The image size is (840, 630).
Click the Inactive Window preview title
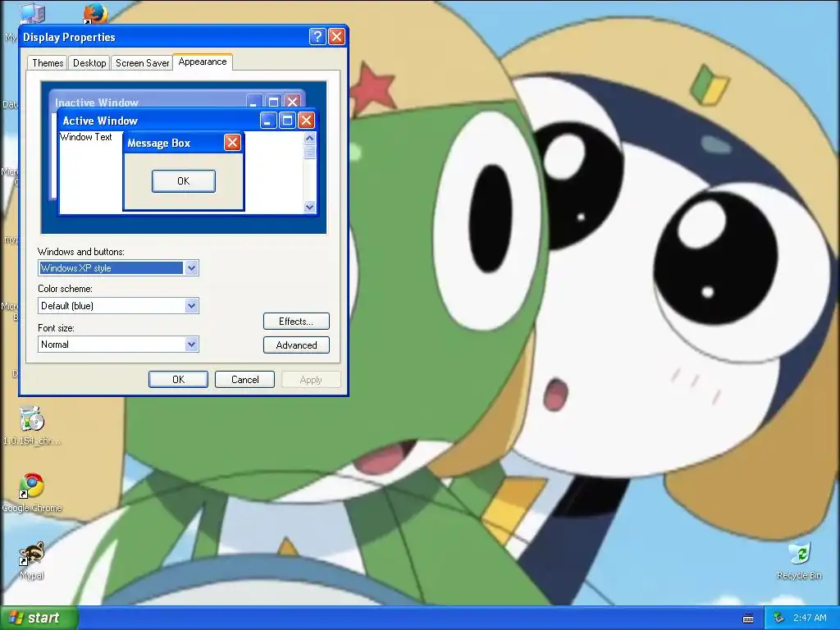pyautogui.click(x=97, y=103)
